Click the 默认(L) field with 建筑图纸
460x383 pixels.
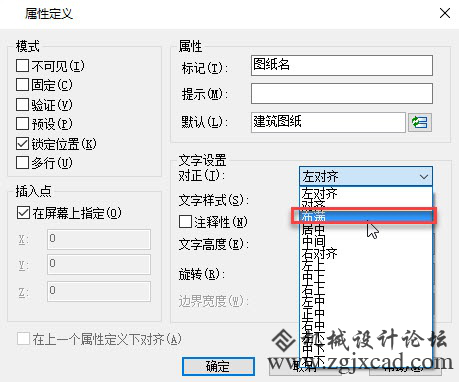coord(328,122)
